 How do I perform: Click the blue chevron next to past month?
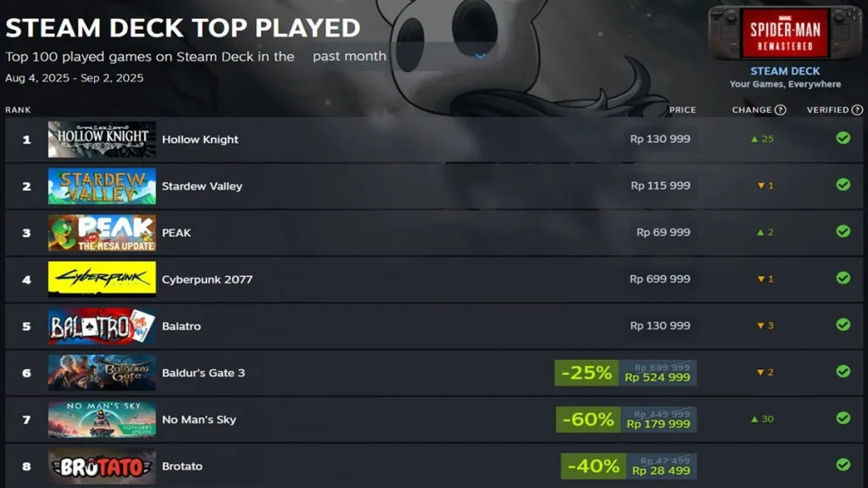click(x=481, y=56)
